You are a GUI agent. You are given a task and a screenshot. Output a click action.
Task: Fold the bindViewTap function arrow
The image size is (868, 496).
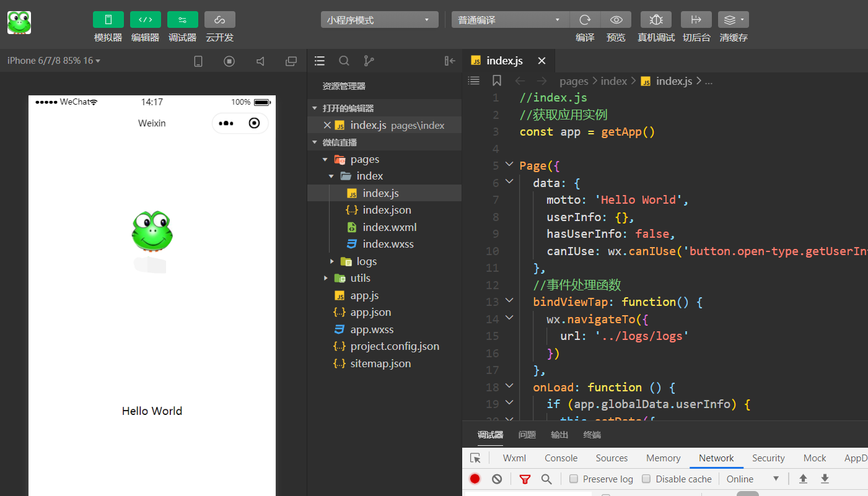(509, 301)
